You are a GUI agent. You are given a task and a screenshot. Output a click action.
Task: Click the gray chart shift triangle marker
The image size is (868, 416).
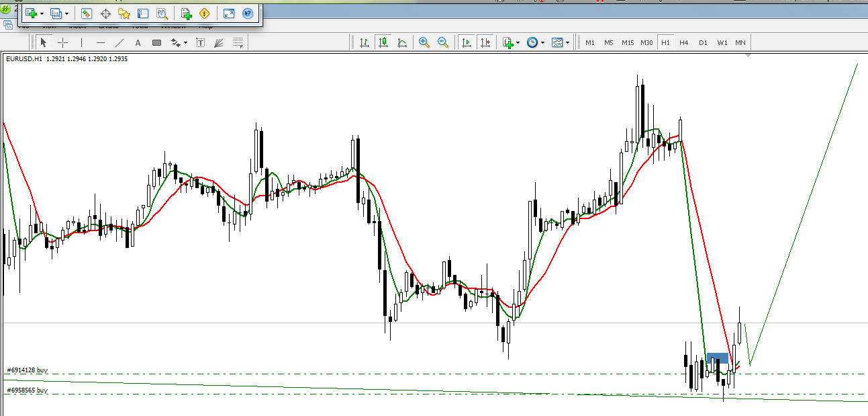[748, 55]
